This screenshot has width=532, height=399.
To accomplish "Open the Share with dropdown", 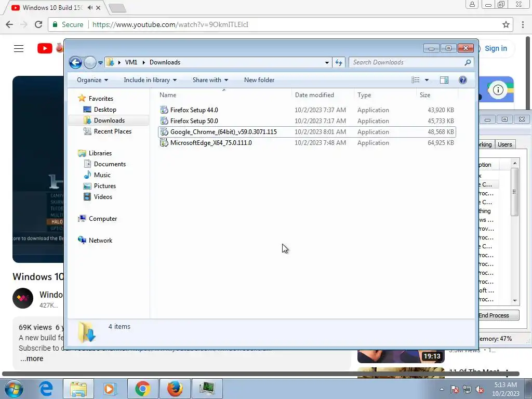I will click(210, 80).
